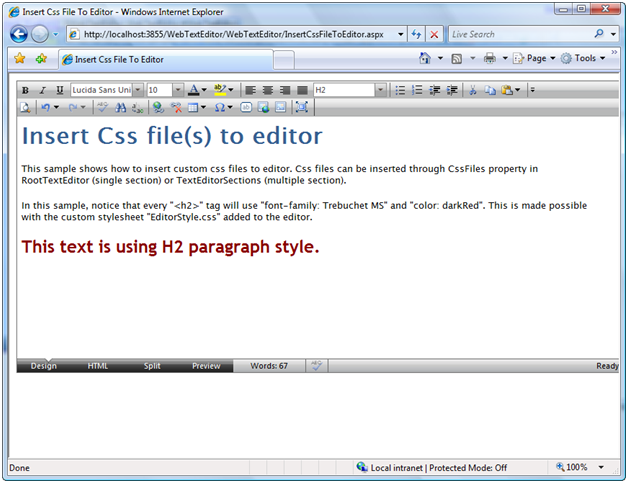
Task: Click the cut scissors icon
Action: pos(471,90)
